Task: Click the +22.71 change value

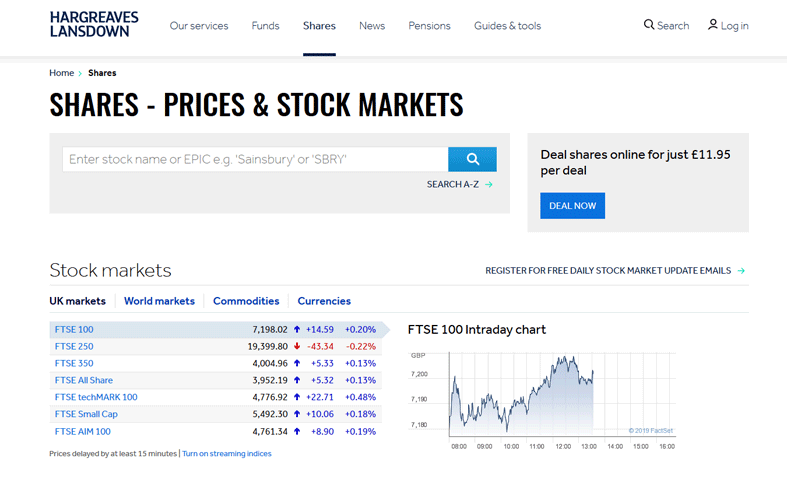Action: click(x=320, y=397)
